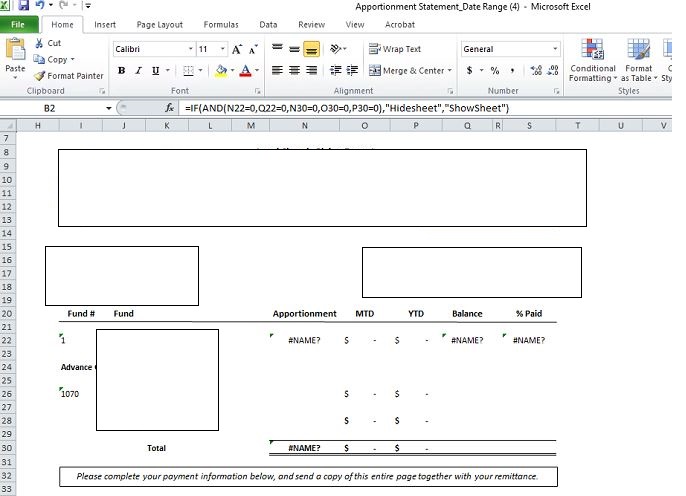Open the fill color dropdown arrow

[x=232, y=70]
